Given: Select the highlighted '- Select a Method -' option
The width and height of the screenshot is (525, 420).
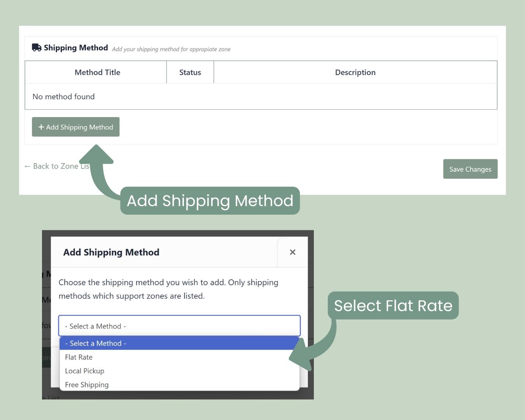Looking at the screenshot, I should point(179,343).
